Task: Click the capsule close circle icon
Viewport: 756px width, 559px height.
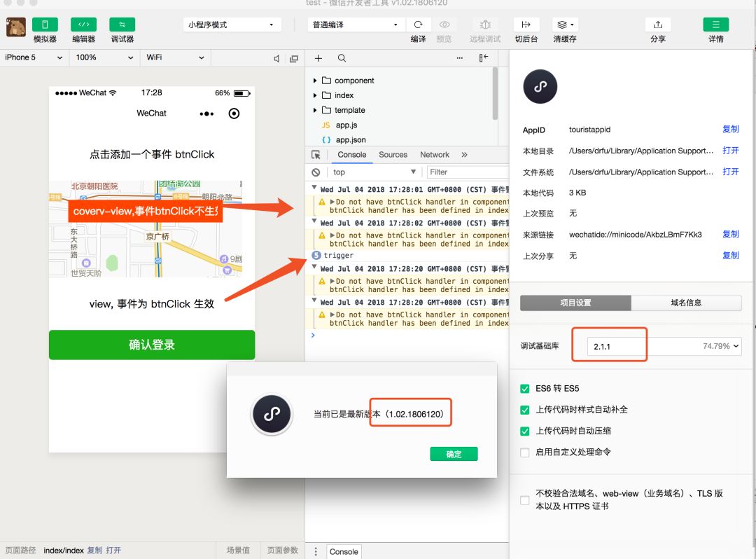Action: click(x=234, y=113)
